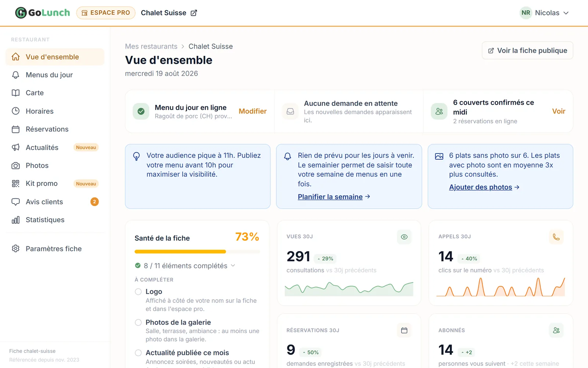Select the Logo completion radio circle

tap(138, 292)
